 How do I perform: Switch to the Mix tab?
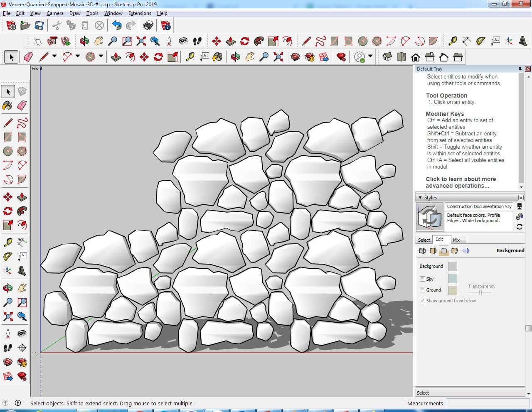456,240
